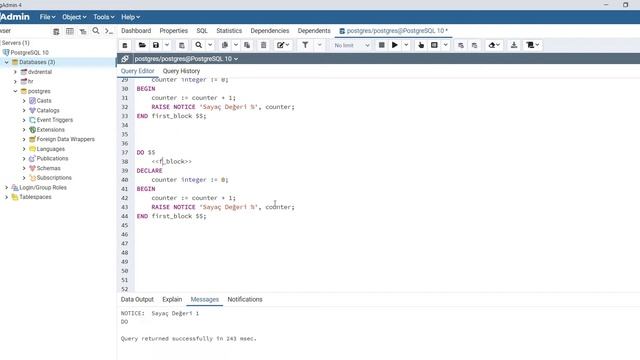Switch to the Dependents tab
The height and width of the screenshot is (360, 640).
tap(314, 31)
